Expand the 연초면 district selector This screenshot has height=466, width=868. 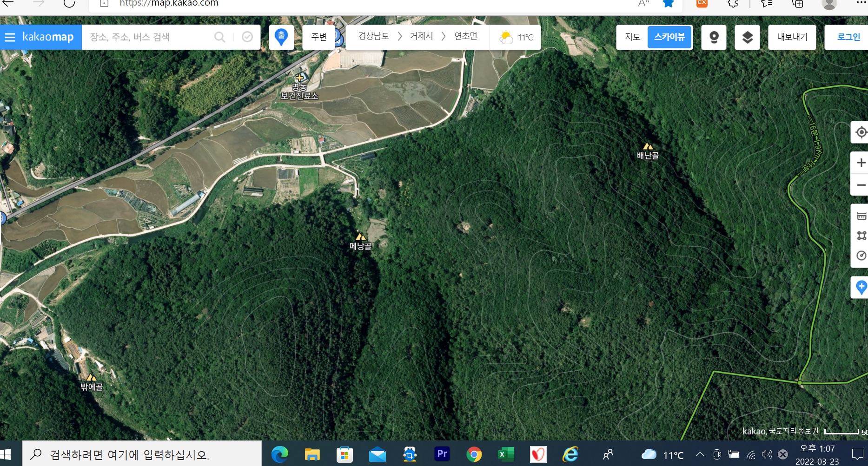point(466,36)
